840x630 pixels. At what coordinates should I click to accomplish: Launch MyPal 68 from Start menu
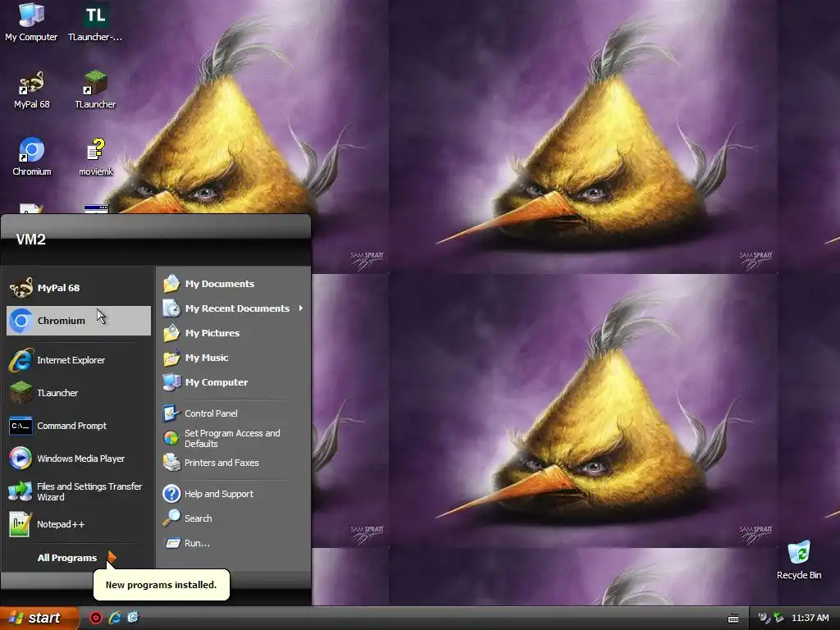(x=78, y=288)
